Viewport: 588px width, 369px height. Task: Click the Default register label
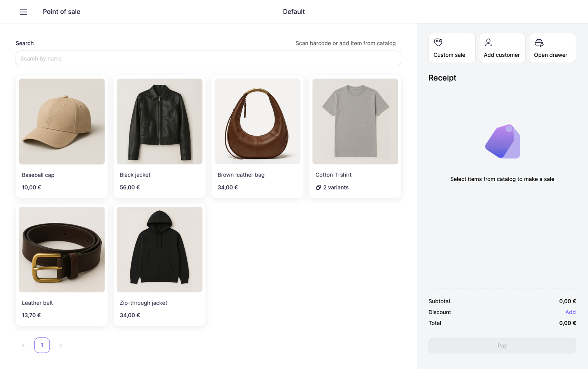[294, 12]
